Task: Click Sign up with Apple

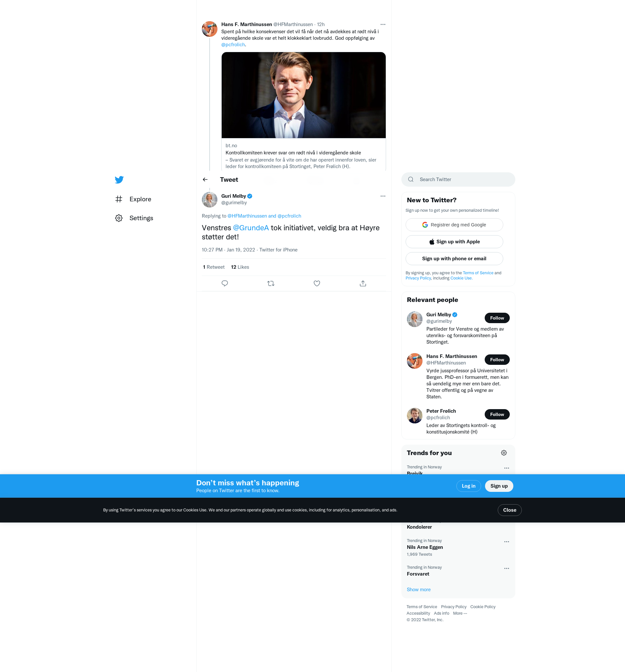Action: pyautogui.click(x=454, y=242)
